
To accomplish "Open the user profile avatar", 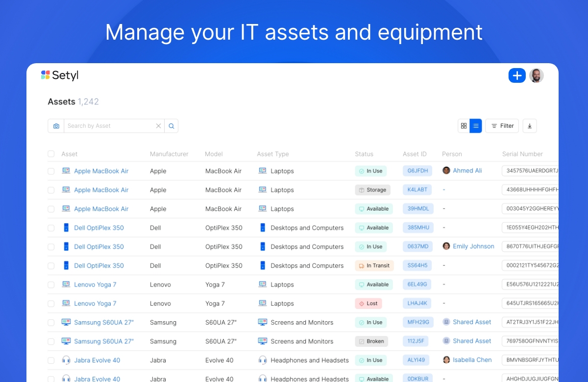I will click(x=537, y=75).
